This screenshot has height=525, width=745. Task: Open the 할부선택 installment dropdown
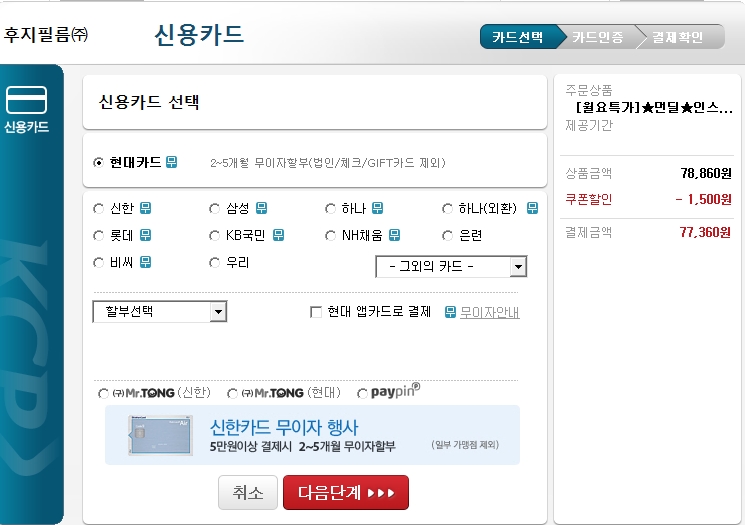160,312
